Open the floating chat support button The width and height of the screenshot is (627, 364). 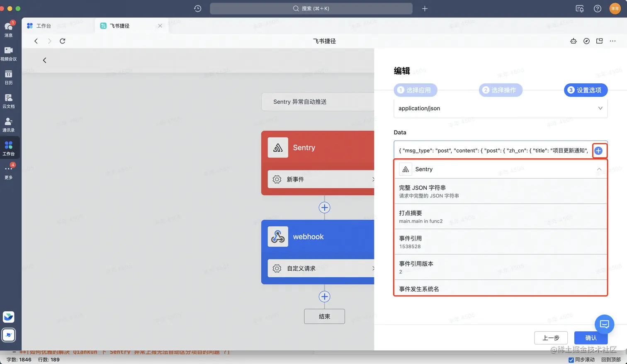[604, 324]
